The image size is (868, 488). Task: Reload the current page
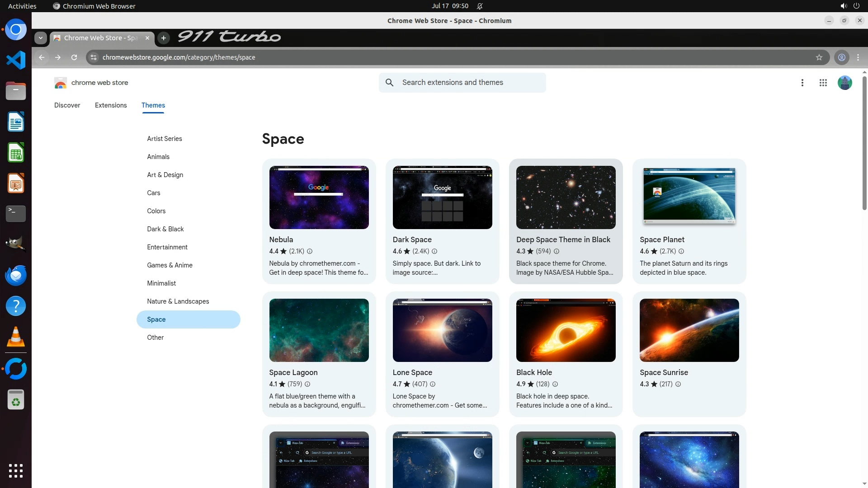[74, 57]
